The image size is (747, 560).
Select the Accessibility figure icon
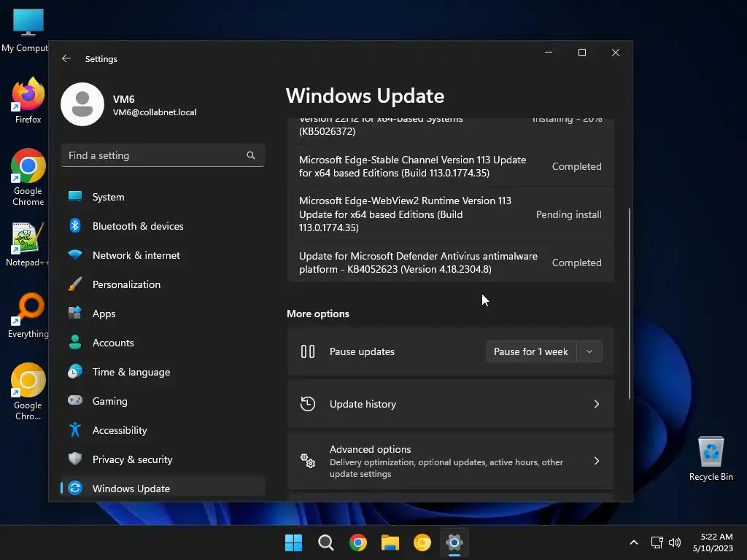point(75,429)
